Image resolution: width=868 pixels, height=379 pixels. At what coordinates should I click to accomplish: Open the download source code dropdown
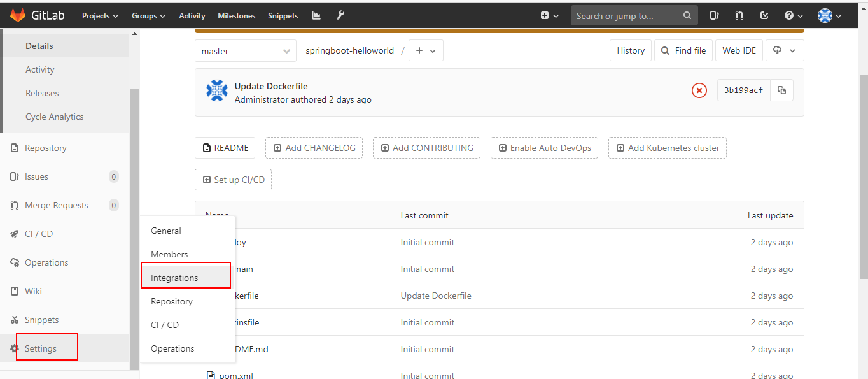786,50
